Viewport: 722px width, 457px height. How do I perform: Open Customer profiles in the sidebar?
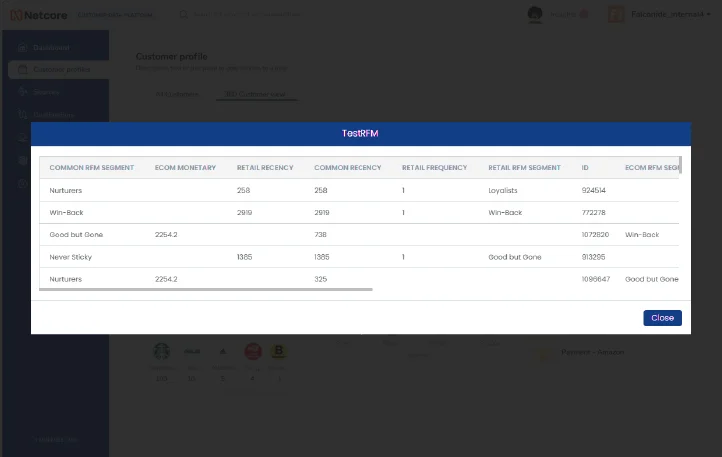pos(58,70)
